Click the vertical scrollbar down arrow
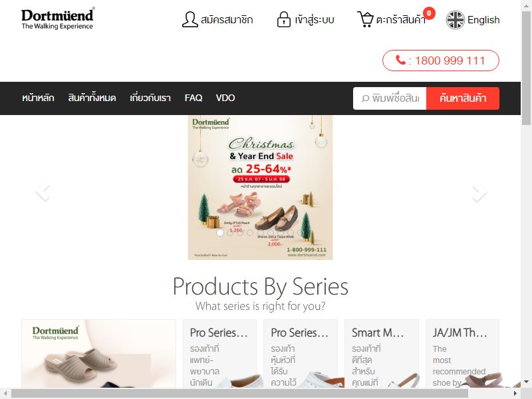 click(526, 382)
